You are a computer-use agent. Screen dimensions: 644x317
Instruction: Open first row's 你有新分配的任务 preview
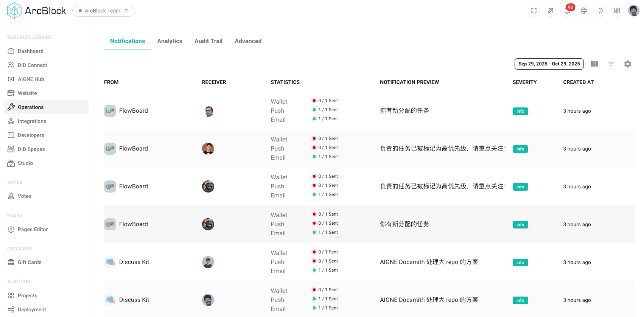[x=404, y=111]
